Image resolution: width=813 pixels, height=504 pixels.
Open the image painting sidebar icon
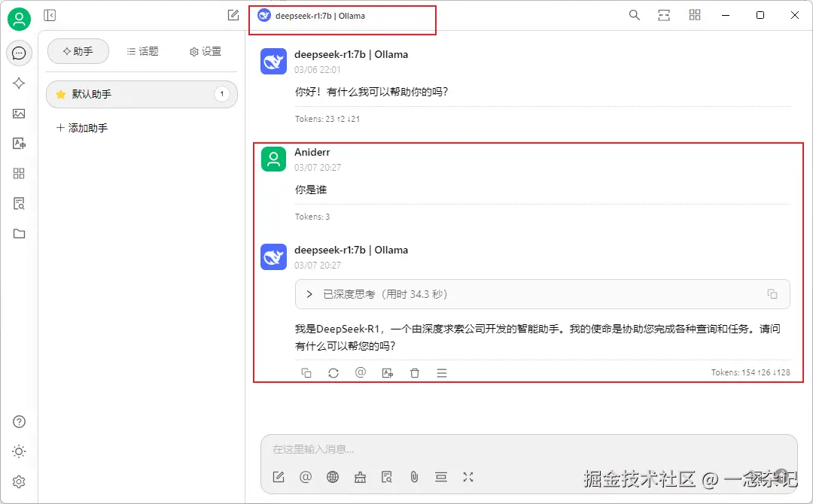click(19, 114)
